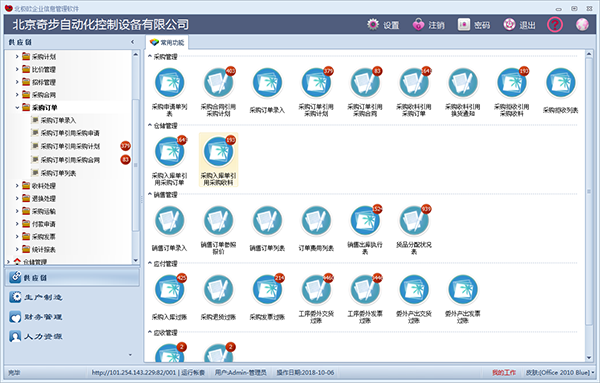Viewport: 600px width, 383px height.
Task: Click the 注销 logout button
Action: pos(428,25)
